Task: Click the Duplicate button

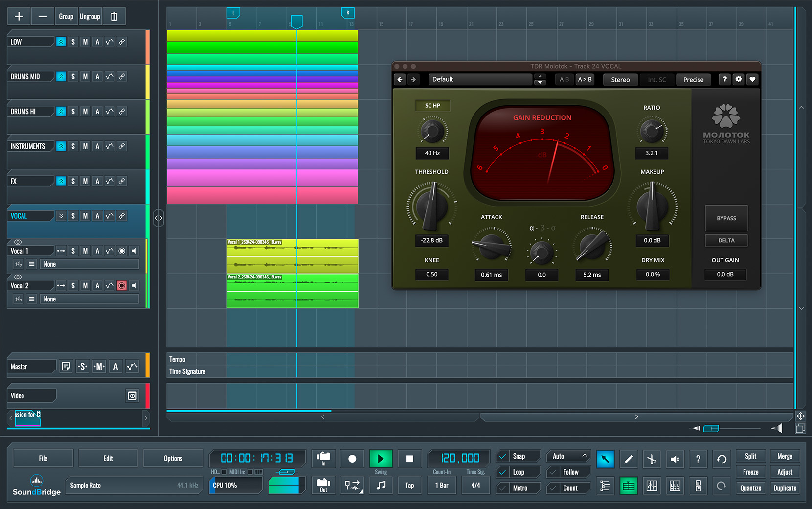Action: pos(785,488)
